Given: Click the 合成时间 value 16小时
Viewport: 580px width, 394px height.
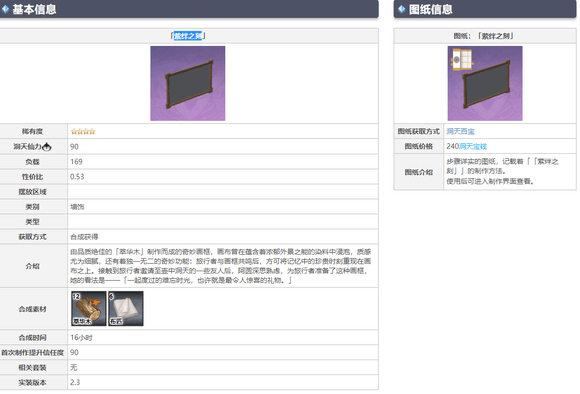Looking at the screenshot, I should coord(81,337).
